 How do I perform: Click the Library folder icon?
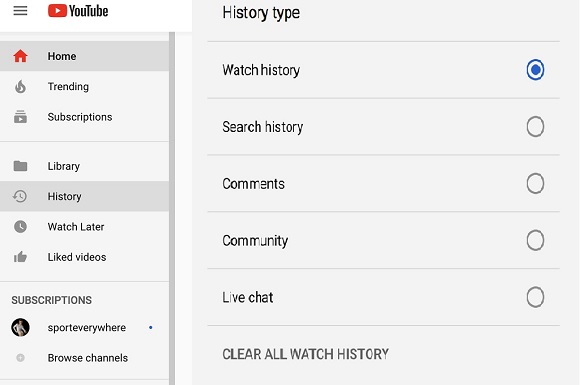point(20,166)
